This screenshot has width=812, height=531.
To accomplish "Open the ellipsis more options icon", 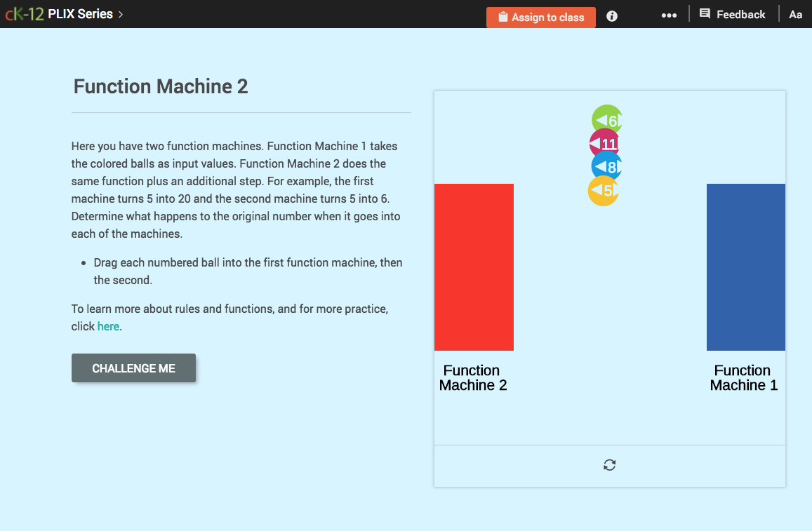I will click(669, 15).
